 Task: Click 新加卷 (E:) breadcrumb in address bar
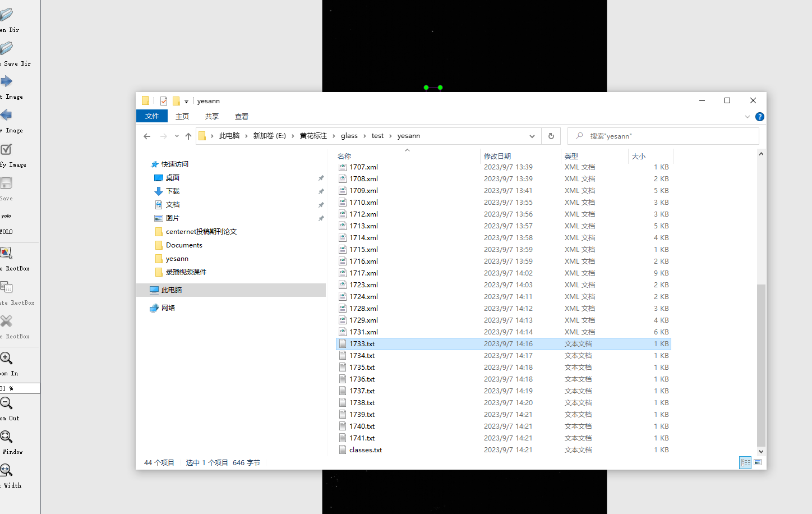[269, 136]
